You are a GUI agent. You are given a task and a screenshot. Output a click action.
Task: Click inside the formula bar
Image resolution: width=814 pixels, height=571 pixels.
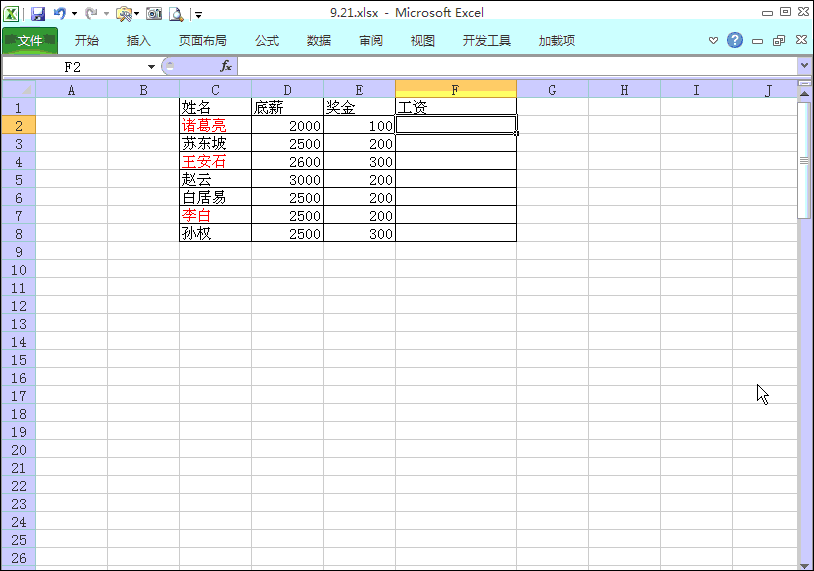click(x=517, y=66)
